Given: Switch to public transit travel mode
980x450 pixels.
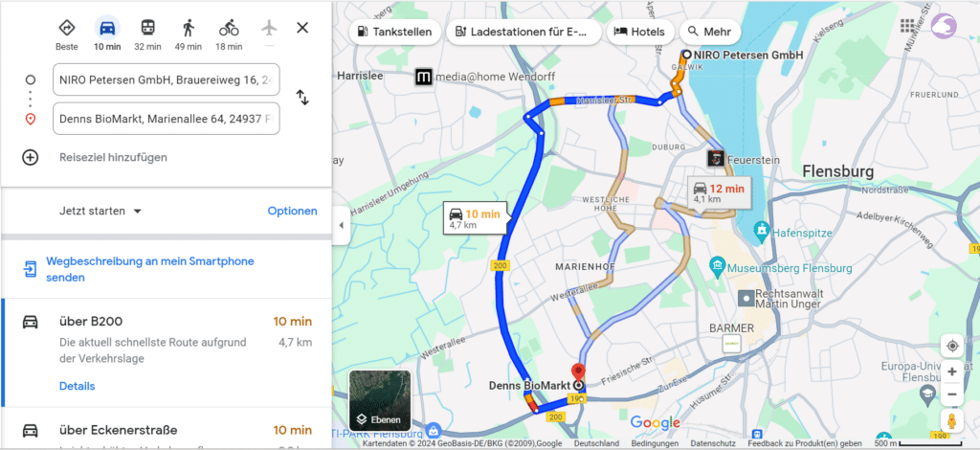Looking at the screenshot, I should [147, 28].
